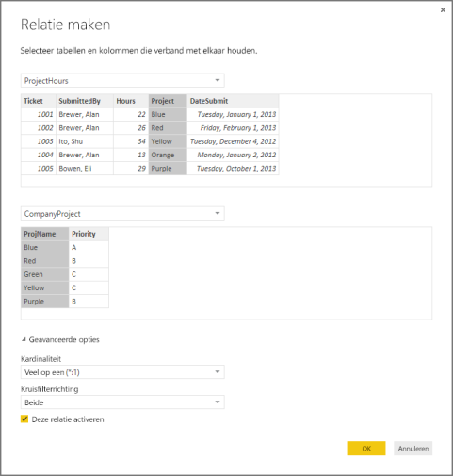Select the Priority column header
The width and height of the screenshot is (453, 476).
tap(89, 234)
